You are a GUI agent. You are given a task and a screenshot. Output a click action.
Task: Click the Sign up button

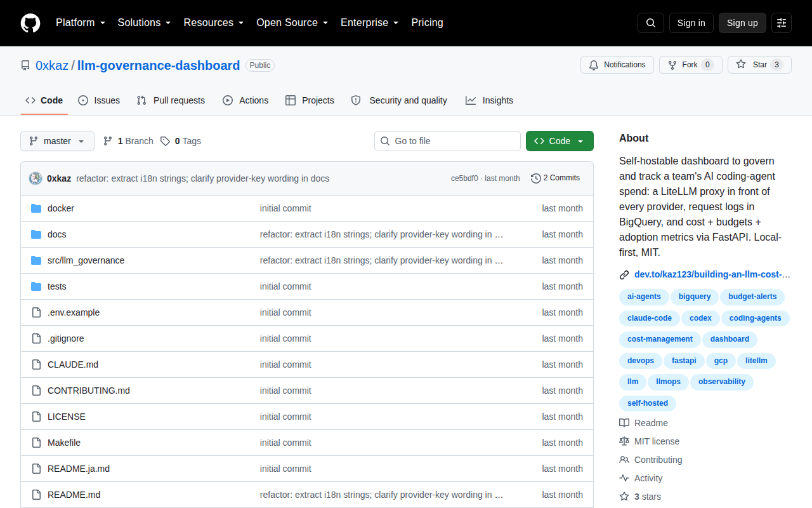point(742,23)
